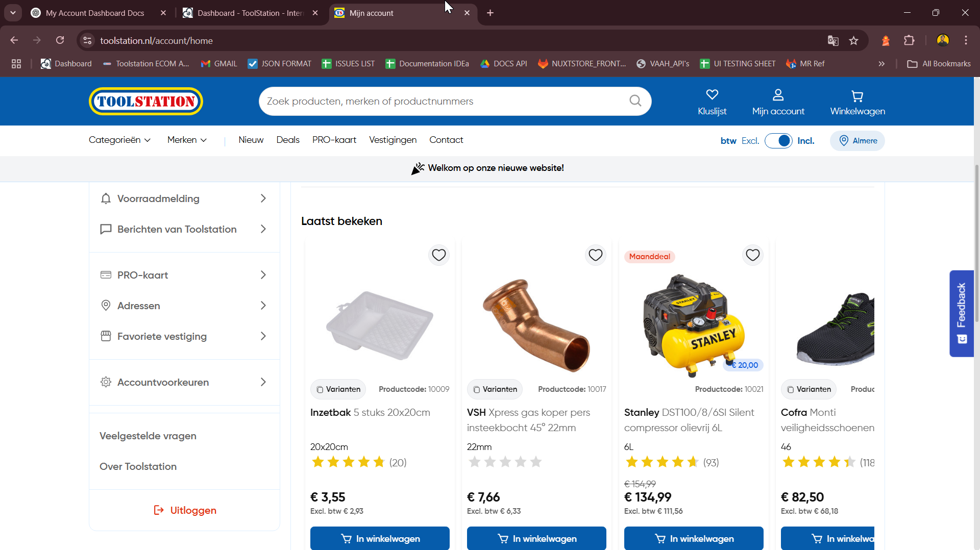
Task: Expand the Categorieën dropdown
Action: tap(119, 140)
